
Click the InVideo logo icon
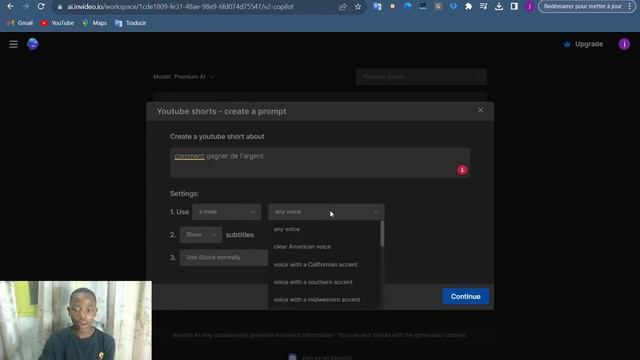(x=33, y=44)
